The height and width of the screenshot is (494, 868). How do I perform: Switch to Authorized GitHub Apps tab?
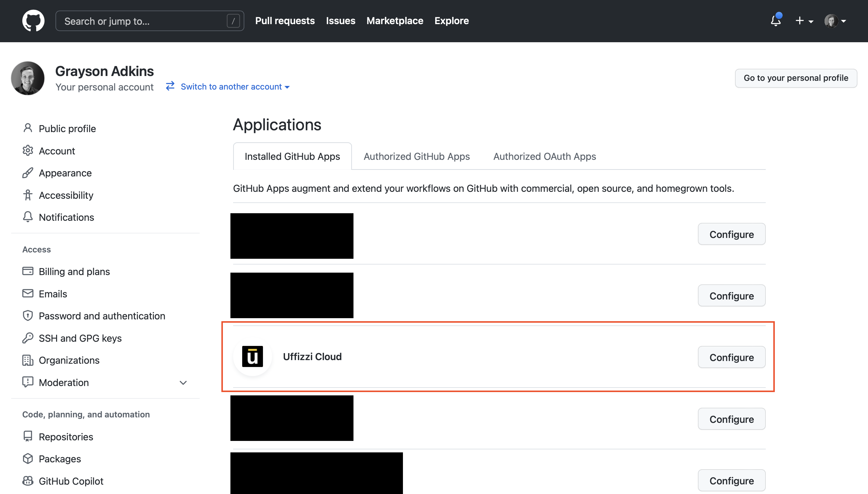pos(416,157)
